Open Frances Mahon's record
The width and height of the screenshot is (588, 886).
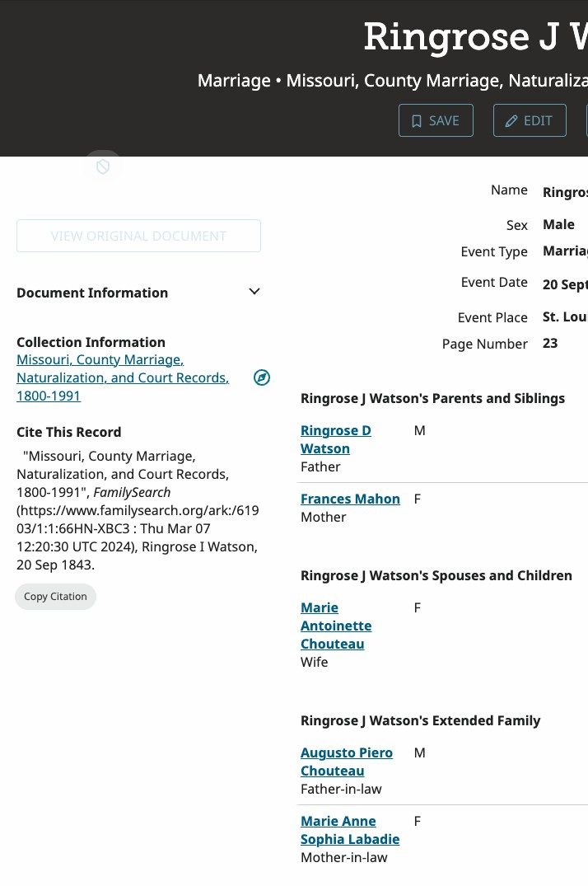[350, 499]
